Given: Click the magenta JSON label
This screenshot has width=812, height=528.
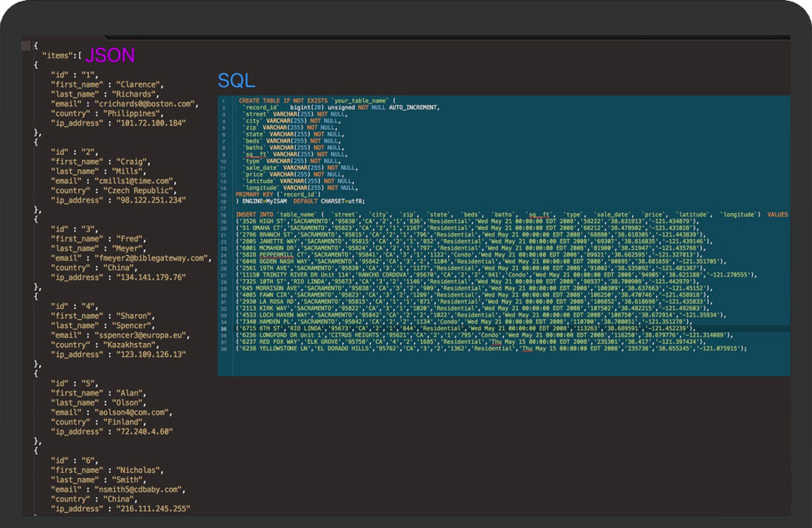Looking at the screenshot, I should coord(110,56).
